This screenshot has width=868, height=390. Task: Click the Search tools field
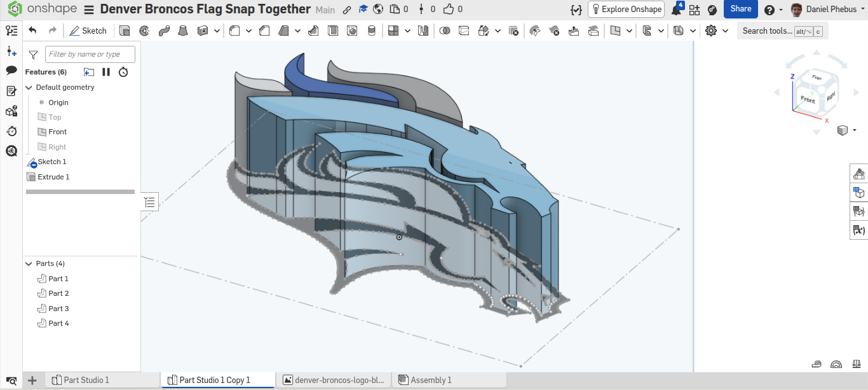[782, 31]
